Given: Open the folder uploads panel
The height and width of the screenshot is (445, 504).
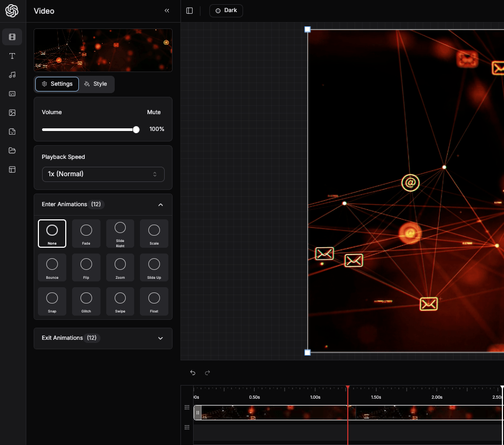Looking at the screenshot, I should tap(12, 150).
